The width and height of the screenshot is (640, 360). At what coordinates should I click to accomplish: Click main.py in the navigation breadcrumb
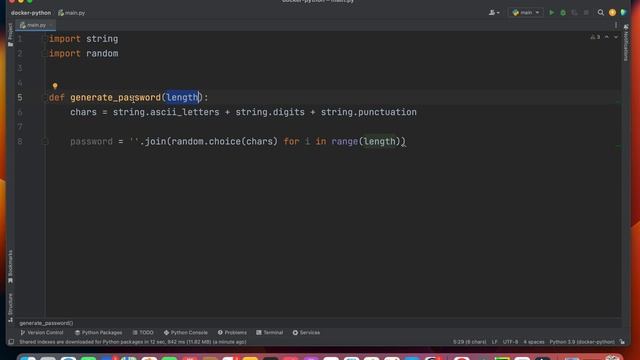72,13
